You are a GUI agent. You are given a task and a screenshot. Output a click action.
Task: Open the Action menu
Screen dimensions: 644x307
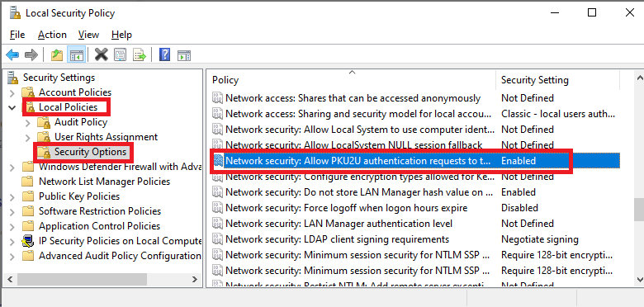pos(52,35)
